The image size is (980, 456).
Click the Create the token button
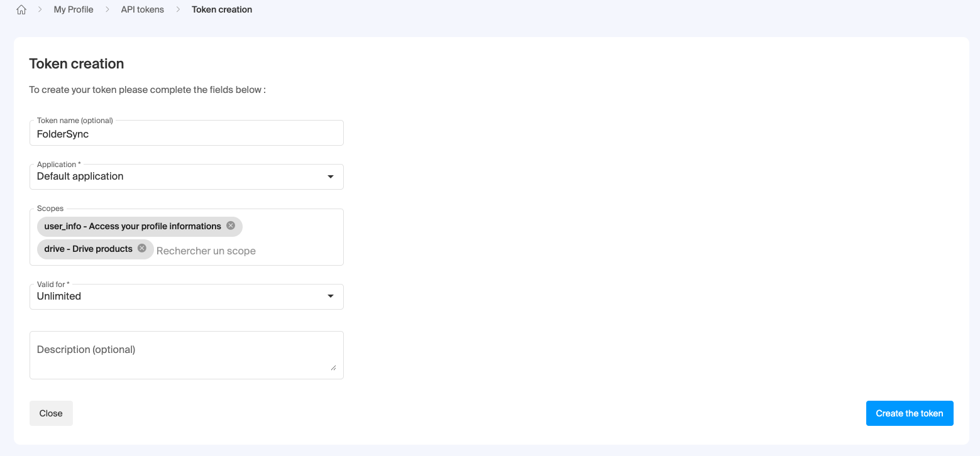coord(909,413)
